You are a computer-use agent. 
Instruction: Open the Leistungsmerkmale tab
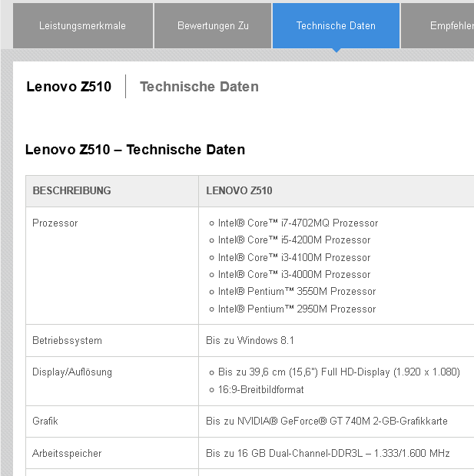[83, 26]
